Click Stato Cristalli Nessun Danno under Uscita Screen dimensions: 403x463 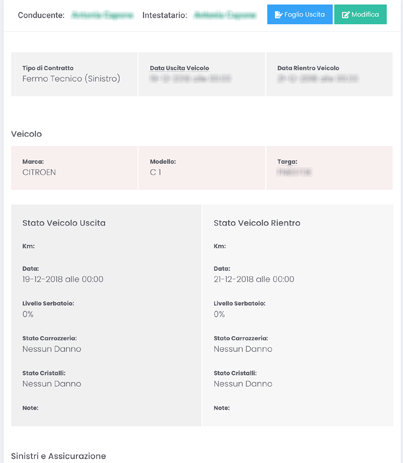coord(52,384)
